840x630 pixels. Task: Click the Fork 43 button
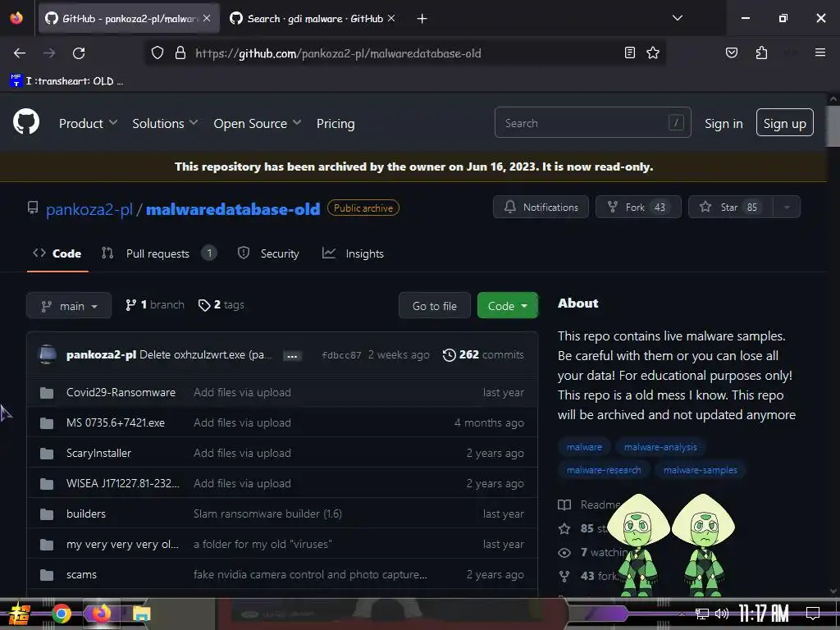point(638,208)
